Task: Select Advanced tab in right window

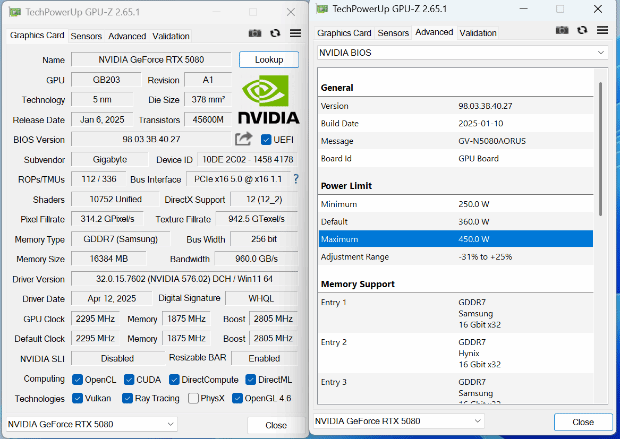Action: pos(434,32)
